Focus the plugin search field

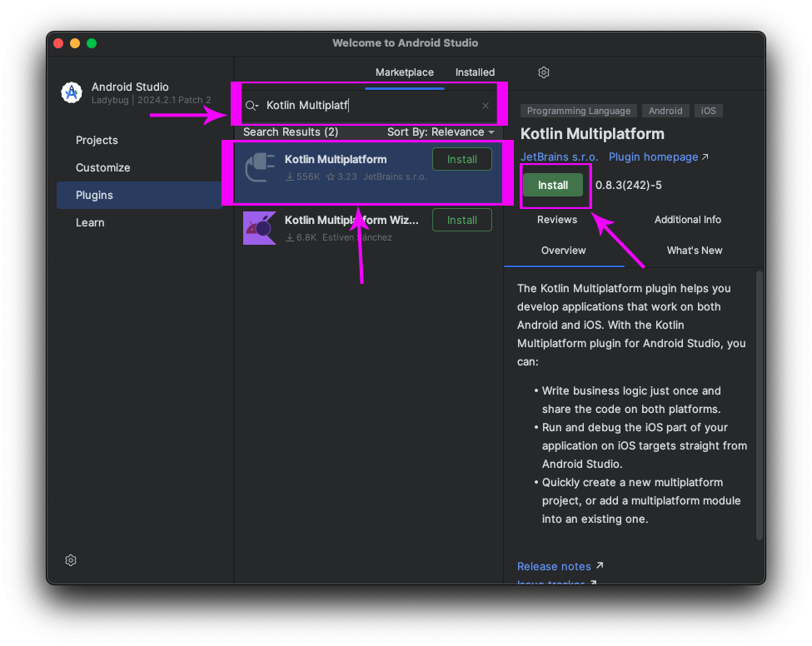tap(369, 106)
